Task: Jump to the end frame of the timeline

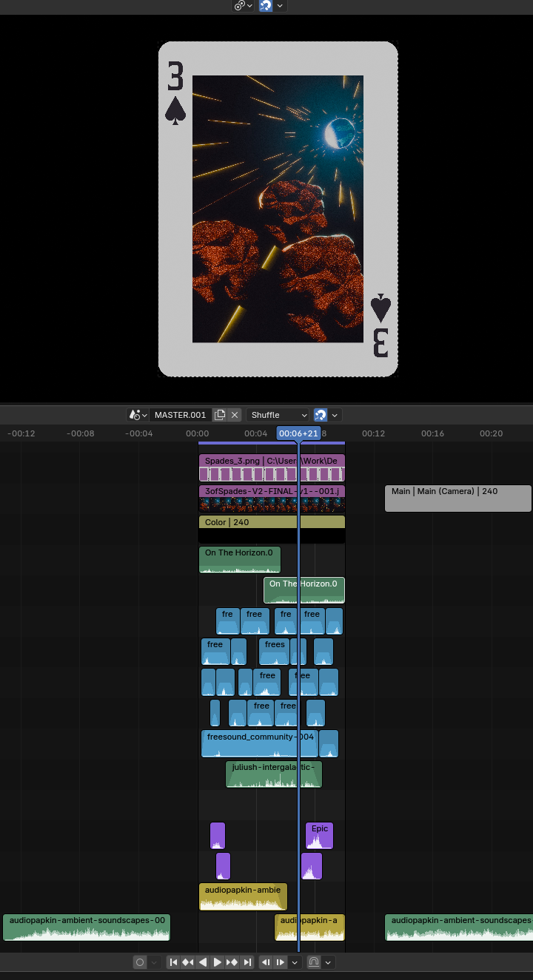Action: [x=247, y=962]
